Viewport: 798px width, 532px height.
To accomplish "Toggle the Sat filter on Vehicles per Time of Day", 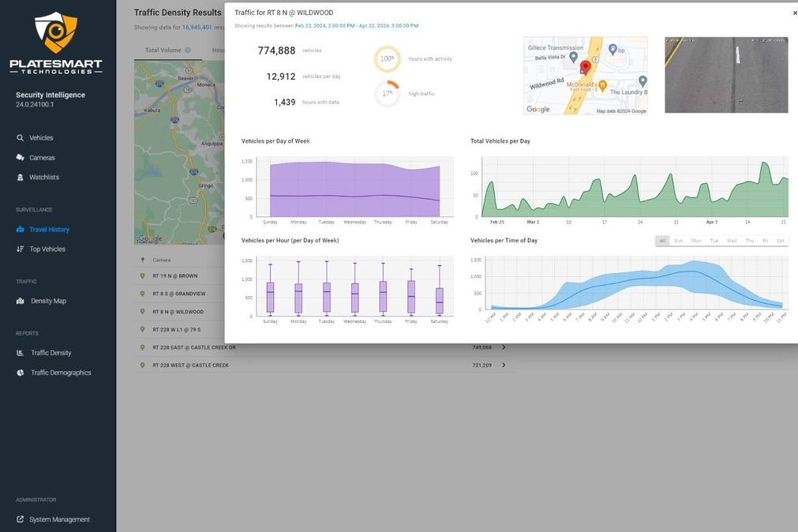I will 780,241.
